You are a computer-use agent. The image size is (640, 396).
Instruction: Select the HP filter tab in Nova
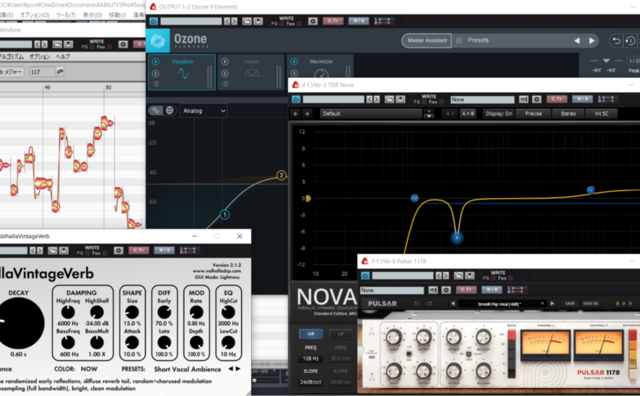point(311,334)
